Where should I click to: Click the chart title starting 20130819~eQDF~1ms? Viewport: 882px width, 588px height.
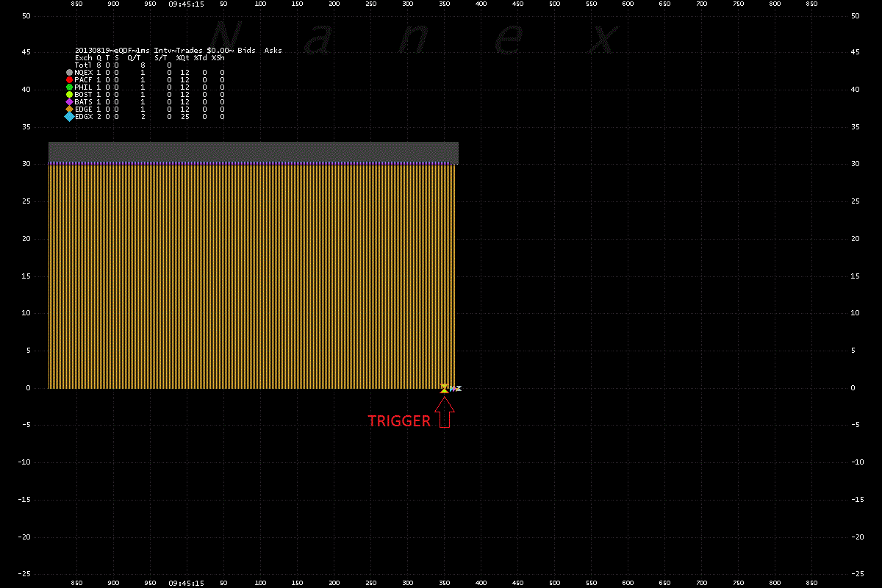point(178,50)
